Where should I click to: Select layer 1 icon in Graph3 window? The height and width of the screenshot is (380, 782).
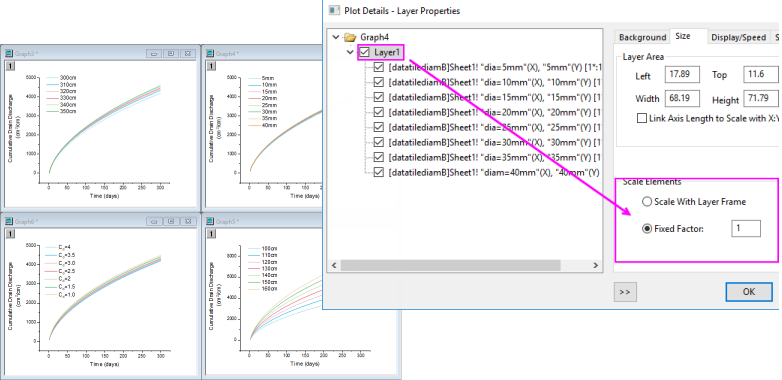point(9,66)
